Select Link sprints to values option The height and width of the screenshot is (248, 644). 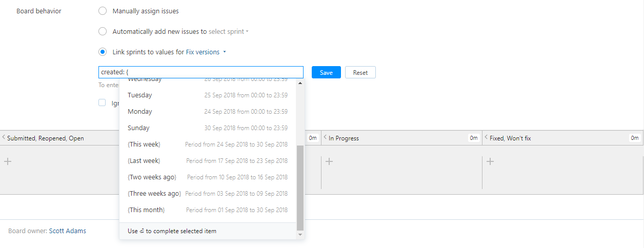pyautogui.click(x=103, y=52)
